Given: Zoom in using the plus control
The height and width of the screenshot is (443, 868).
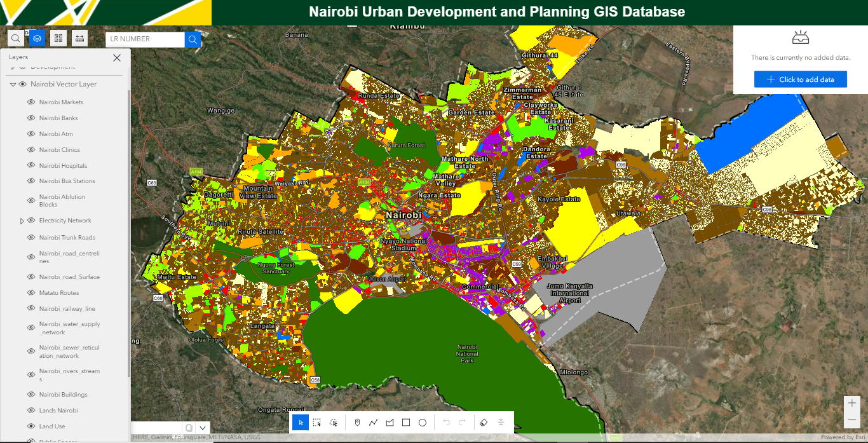Looking at the screenshot, I should (x=851, y=402).
